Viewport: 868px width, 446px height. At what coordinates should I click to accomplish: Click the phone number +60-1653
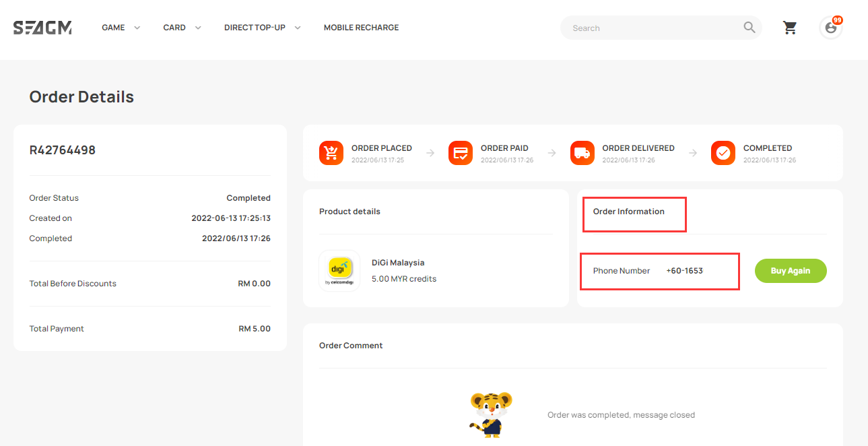685,270
